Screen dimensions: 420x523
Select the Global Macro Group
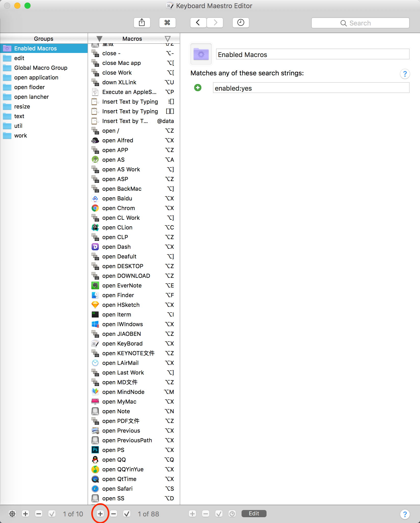pos(44,68)
